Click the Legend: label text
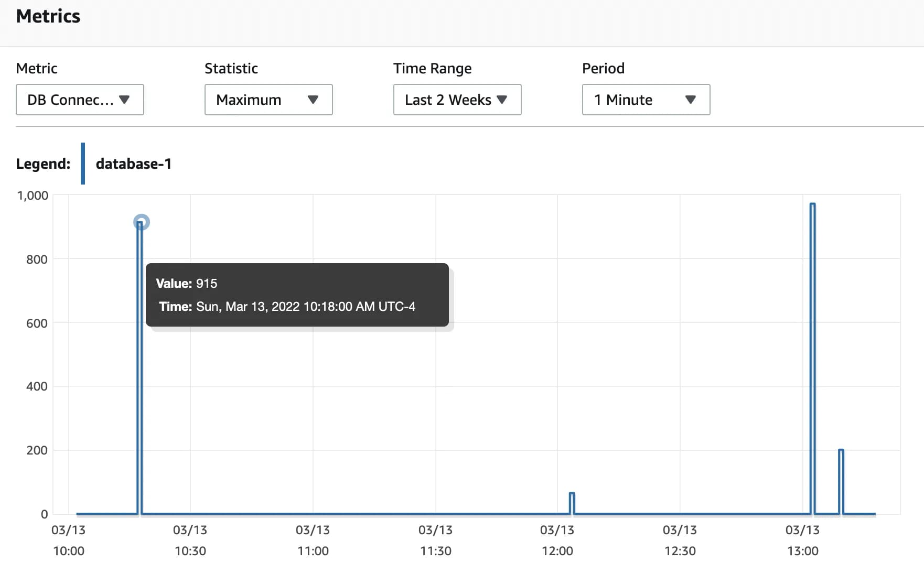 click(x=43, y=164)
